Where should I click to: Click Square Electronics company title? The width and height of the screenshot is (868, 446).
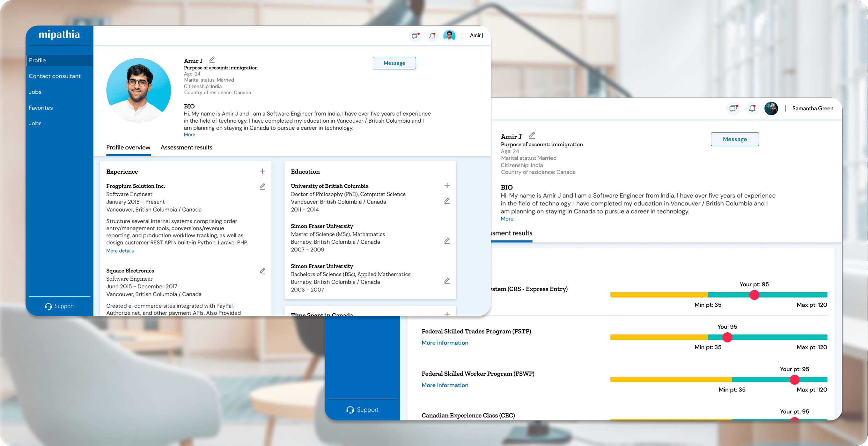130,271
